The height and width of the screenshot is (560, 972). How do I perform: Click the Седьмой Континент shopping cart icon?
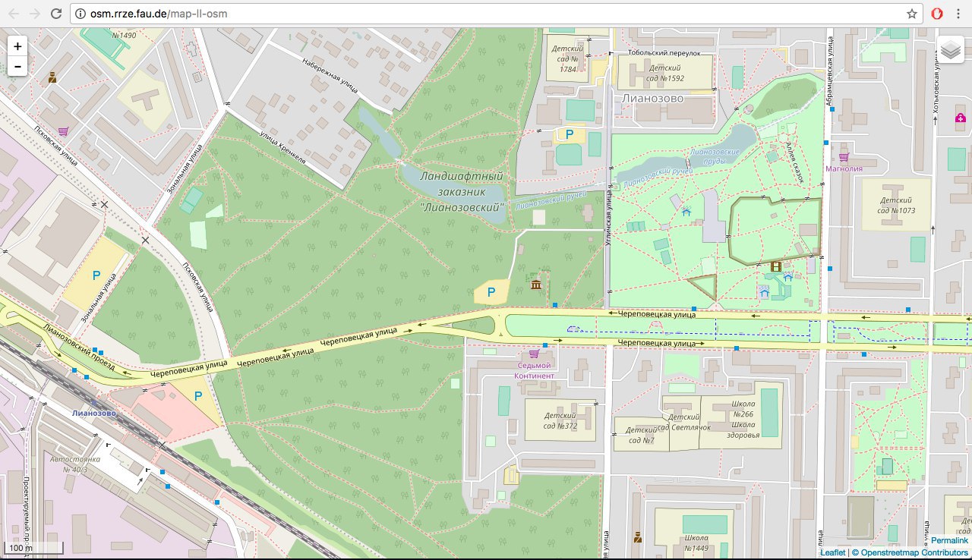[x=534, y=354]
